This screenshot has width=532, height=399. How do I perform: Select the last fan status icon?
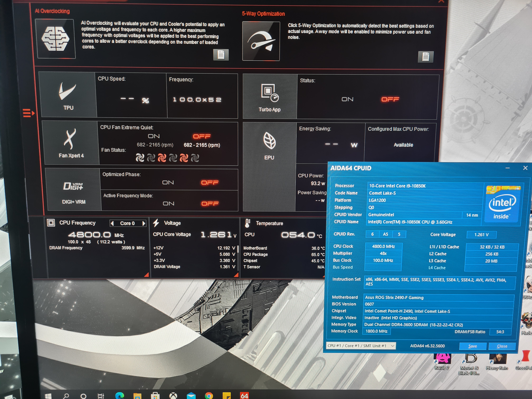[x=195, y=158]
